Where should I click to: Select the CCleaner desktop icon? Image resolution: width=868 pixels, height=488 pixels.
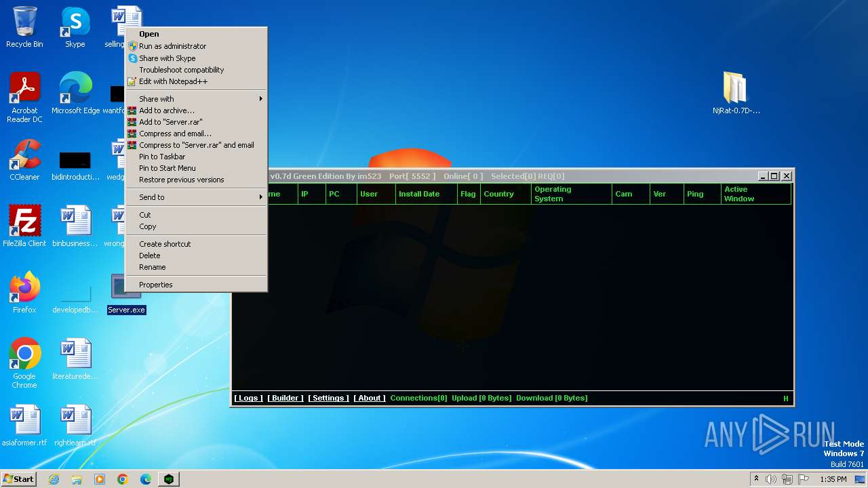pos(24,160)
